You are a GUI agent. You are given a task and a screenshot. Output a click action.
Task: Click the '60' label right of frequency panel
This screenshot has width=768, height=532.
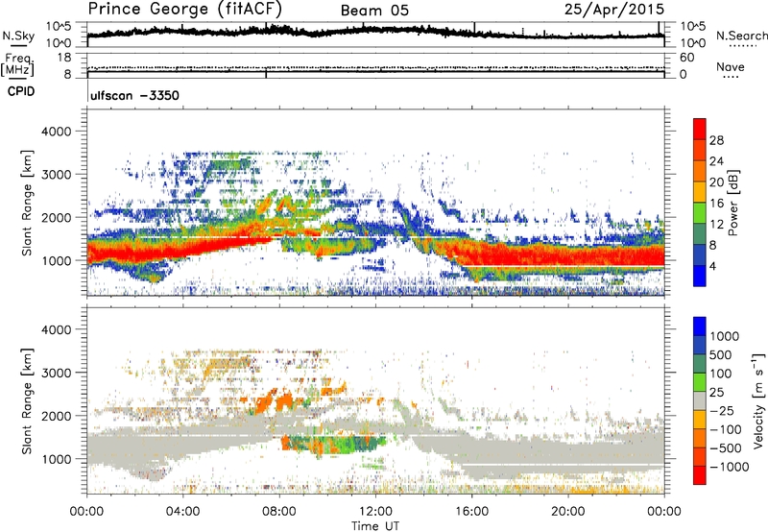[686, 58]
